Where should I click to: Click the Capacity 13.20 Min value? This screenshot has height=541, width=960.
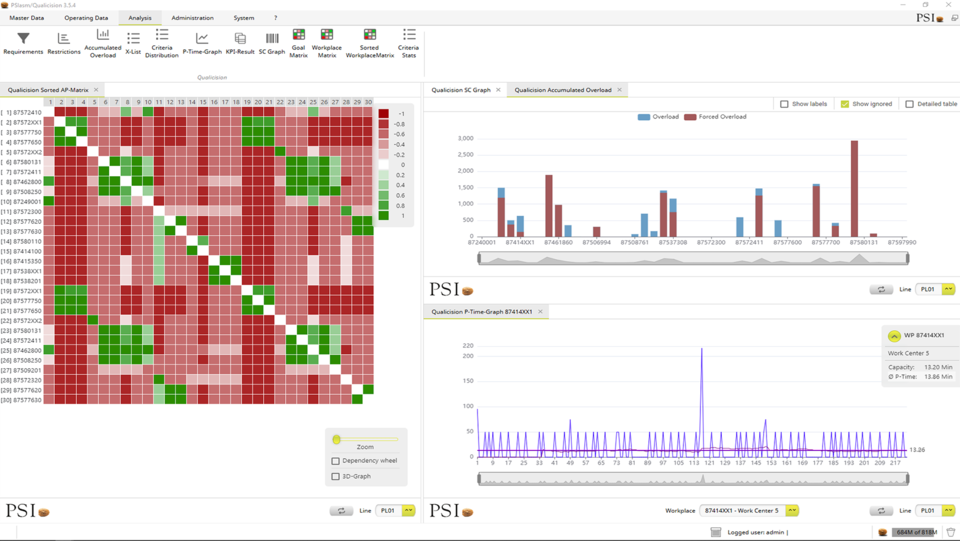click(938, 367)
